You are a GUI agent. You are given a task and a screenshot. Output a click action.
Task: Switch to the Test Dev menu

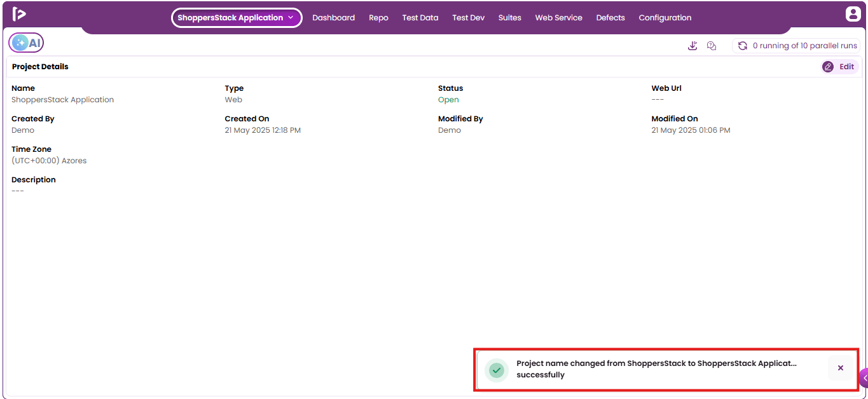coord(469,18)
